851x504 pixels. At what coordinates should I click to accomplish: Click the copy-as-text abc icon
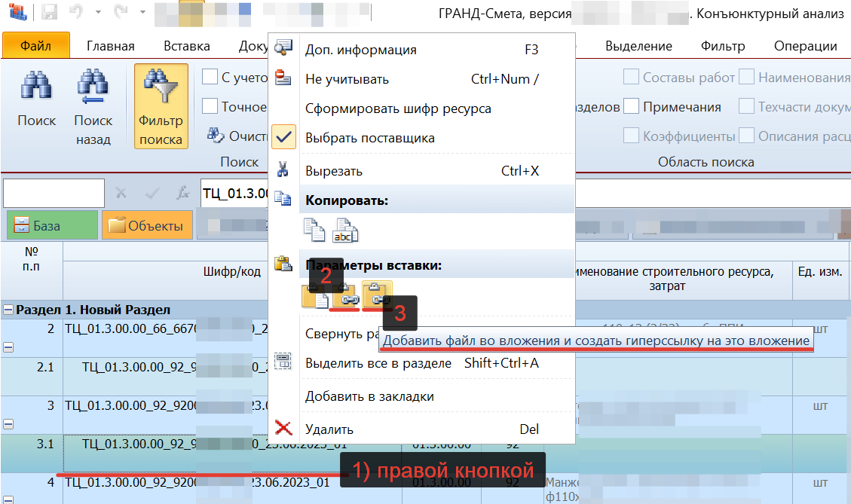tap(346, 231)
